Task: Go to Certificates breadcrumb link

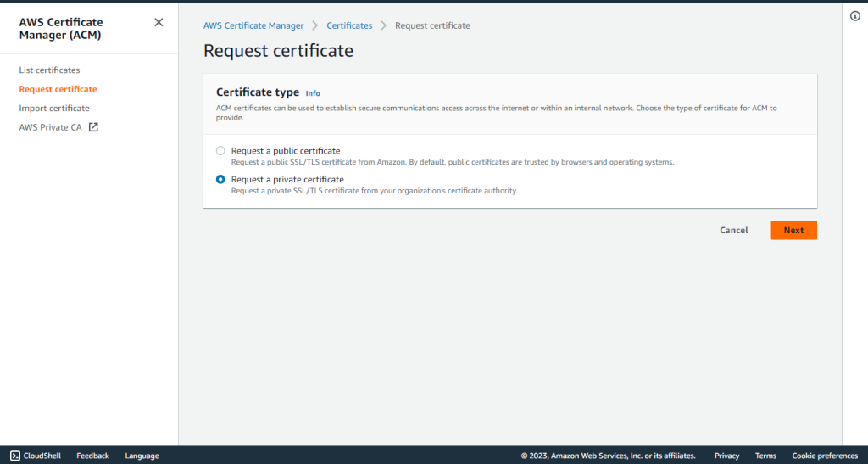Action: pos(349,25)
